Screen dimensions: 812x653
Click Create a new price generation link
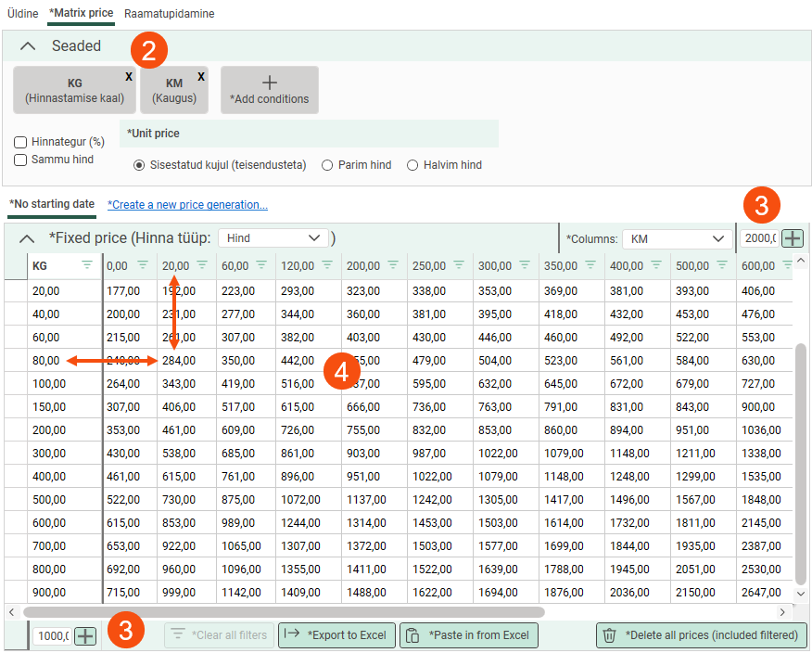(187, 204)
